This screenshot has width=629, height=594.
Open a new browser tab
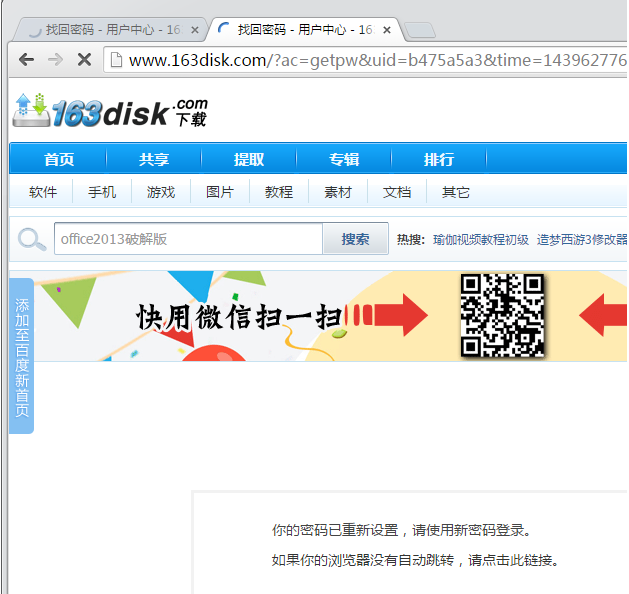pos(420,30)
